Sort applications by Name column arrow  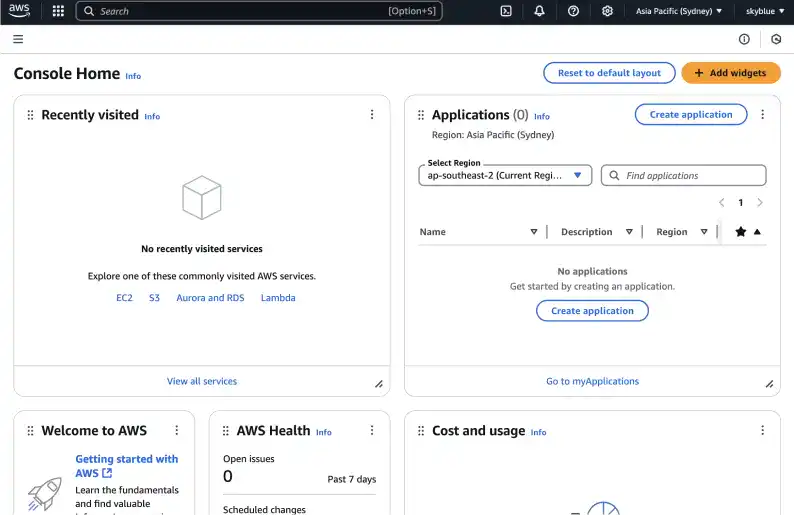[534, 231]
